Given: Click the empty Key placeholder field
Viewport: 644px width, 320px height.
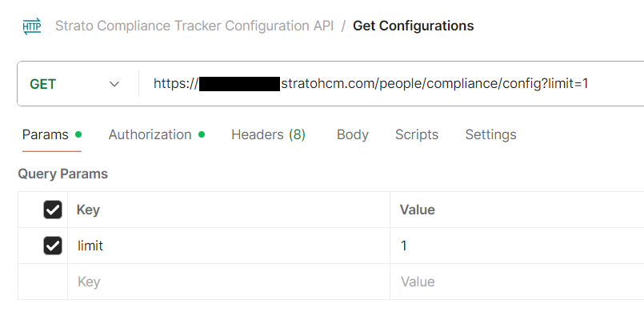Looking at the screenshot, I should (228, 282).
